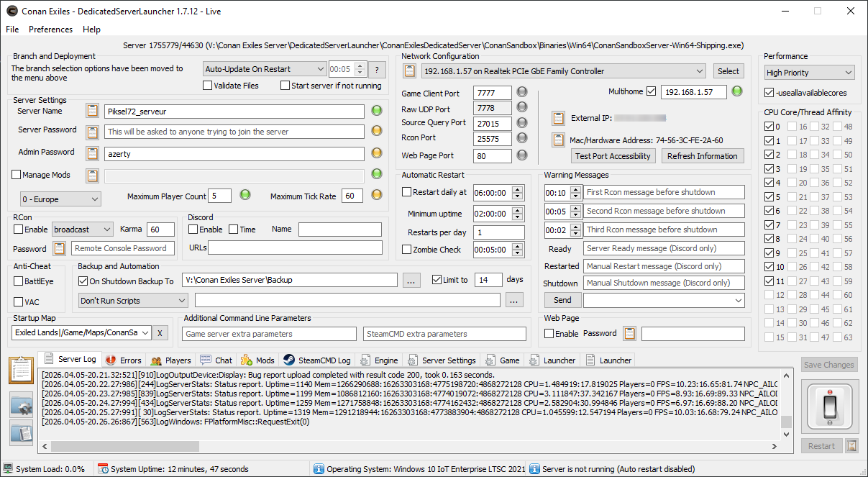Click the status indicator beside Game Client Port
This screenshot has width=868, height=477.
522,92
